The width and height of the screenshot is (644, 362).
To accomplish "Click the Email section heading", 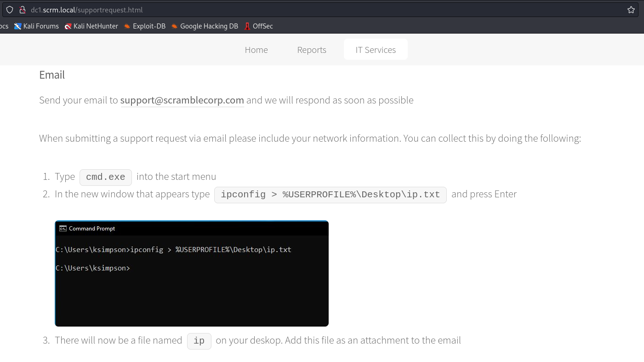I will pos(52,75).
